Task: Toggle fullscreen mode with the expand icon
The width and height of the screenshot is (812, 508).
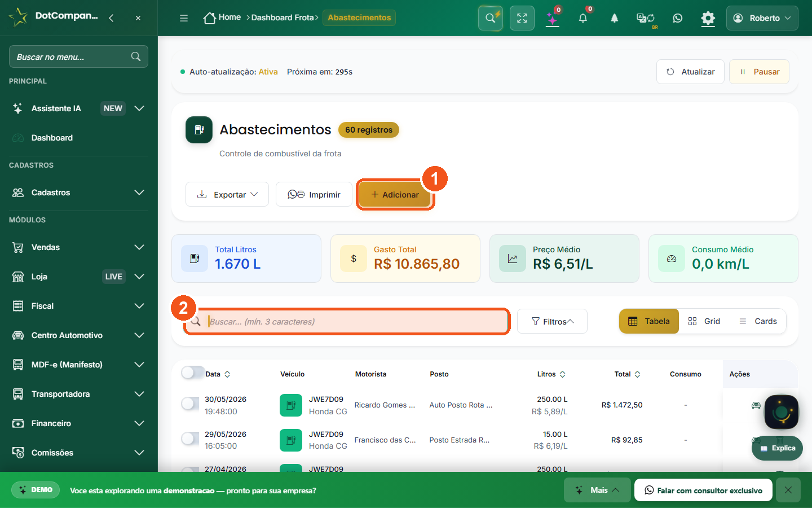Action: pos(522,18)
